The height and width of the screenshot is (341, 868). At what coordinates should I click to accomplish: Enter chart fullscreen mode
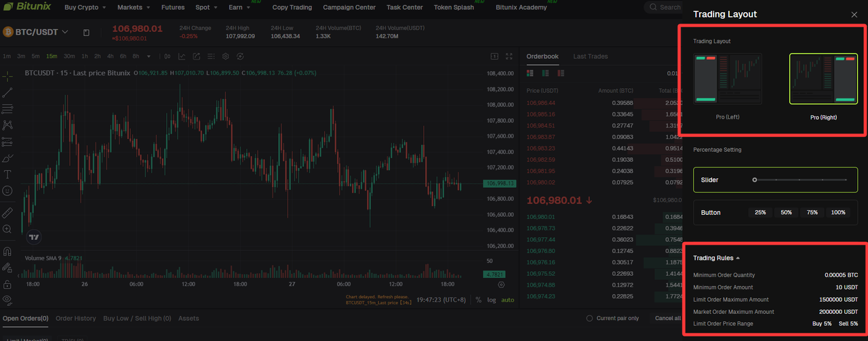[509, 56]
